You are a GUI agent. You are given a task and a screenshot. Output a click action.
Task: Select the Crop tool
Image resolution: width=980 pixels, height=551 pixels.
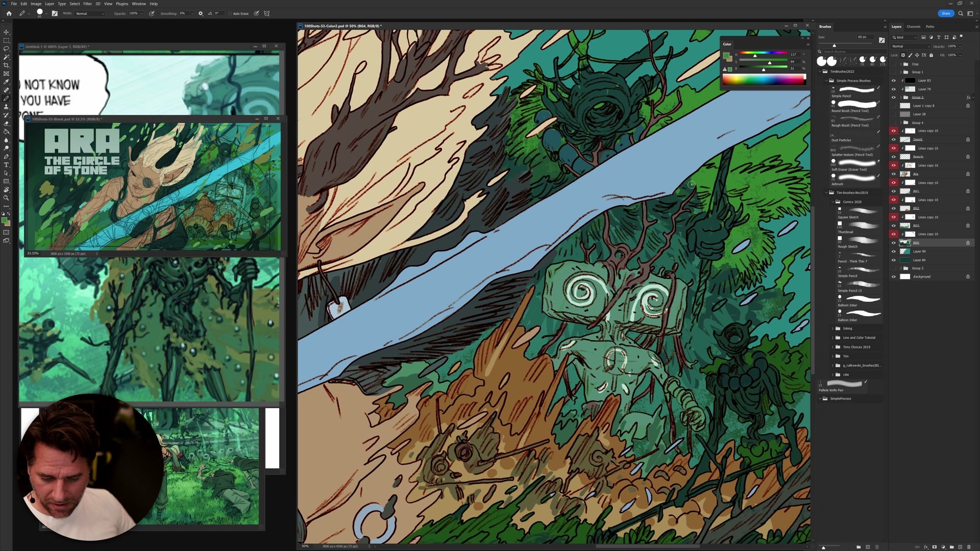(x=6, y=65)
